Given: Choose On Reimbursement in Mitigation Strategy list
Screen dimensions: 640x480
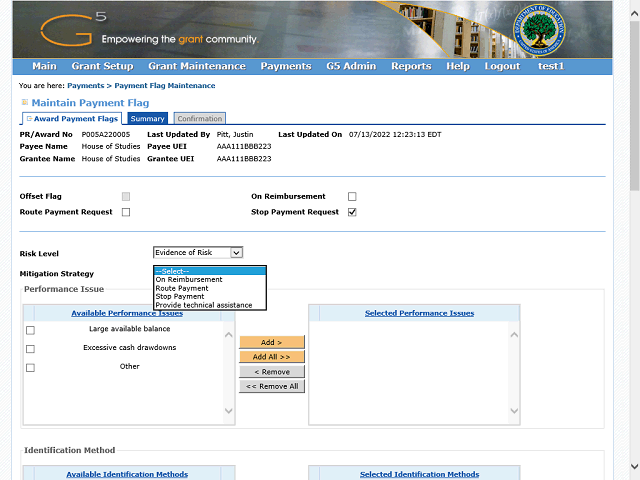Looking at the screenshot, I should [210, 280].
